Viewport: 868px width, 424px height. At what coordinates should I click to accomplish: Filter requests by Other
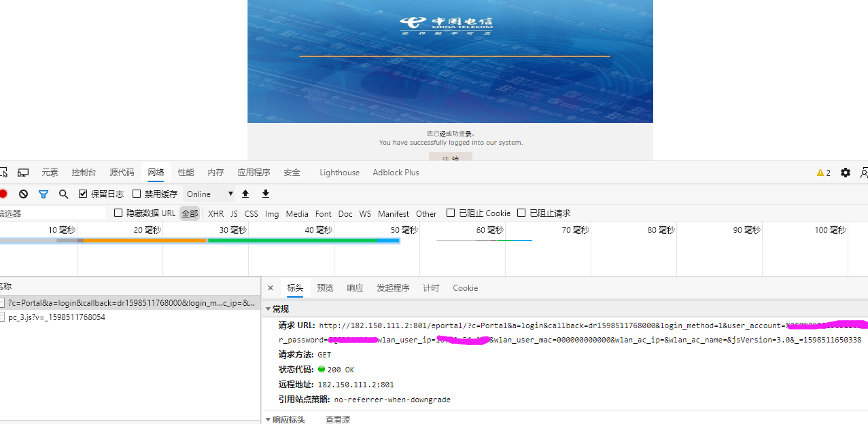pyautogui.click(x=426, y=213)
